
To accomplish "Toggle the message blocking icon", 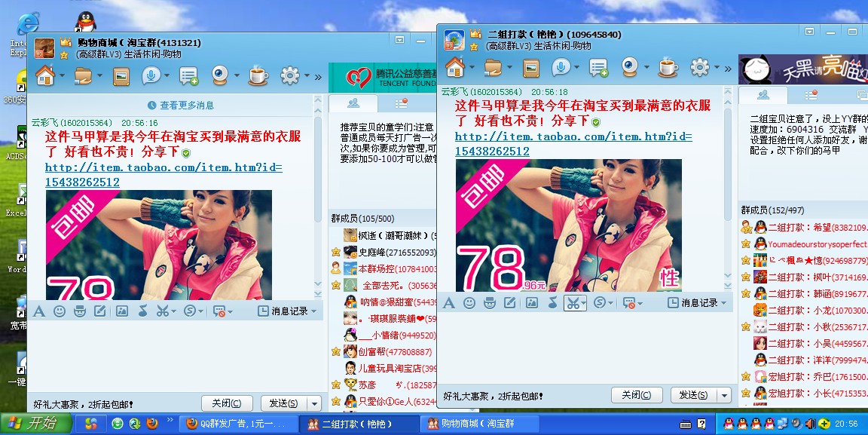I will [220, 311].
